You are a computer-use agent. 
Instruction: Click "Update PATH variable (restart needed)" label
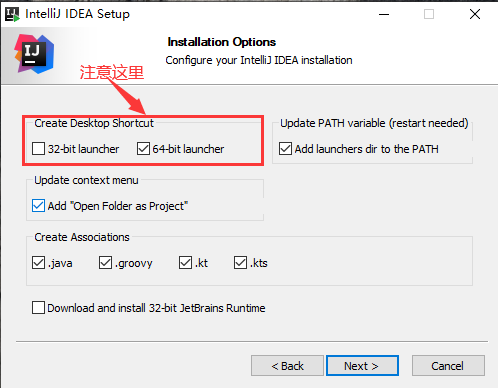tap(374, 123)
